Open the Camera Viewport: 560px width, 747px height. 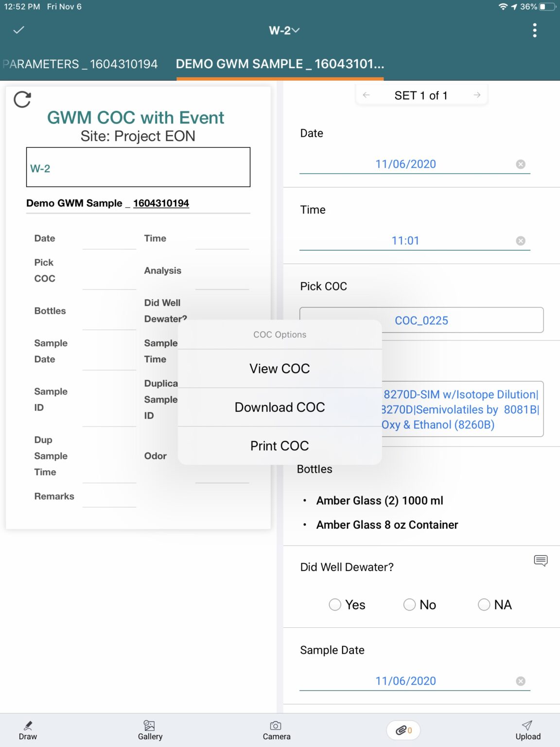click(x=276, y=729)
